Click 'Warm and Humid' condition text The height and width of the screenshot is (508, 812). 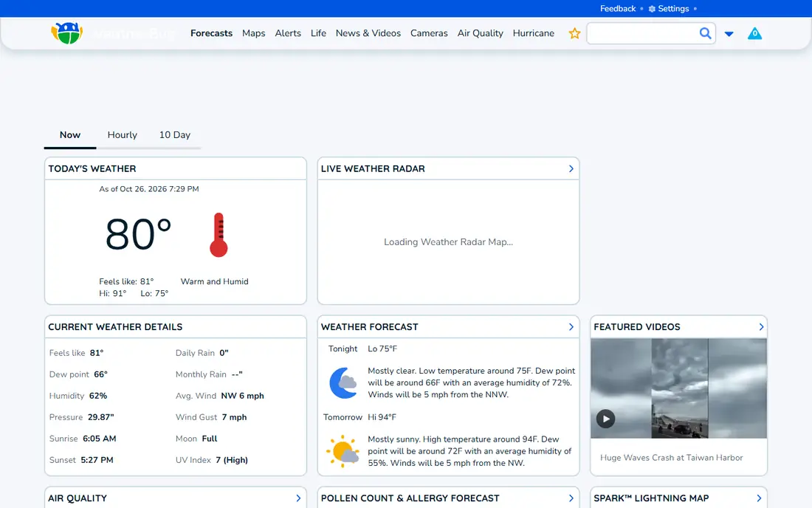click(214, 282)
